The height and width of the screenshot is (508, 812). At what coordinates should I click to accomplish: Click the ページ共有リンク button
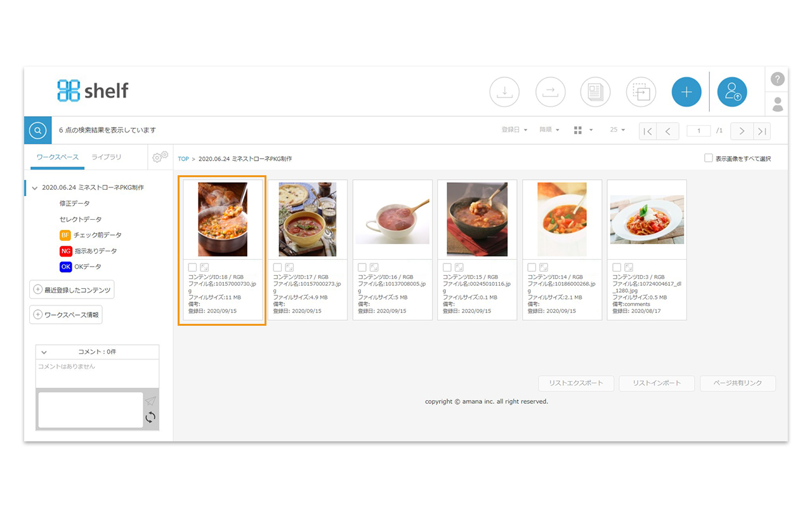(738, 383)
